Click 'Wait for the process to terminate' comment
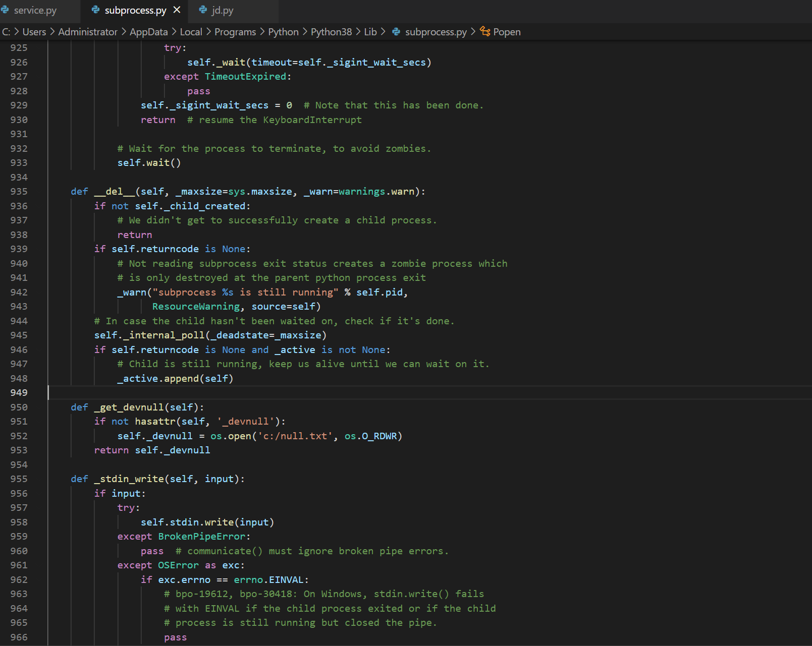 click(274, 149)
